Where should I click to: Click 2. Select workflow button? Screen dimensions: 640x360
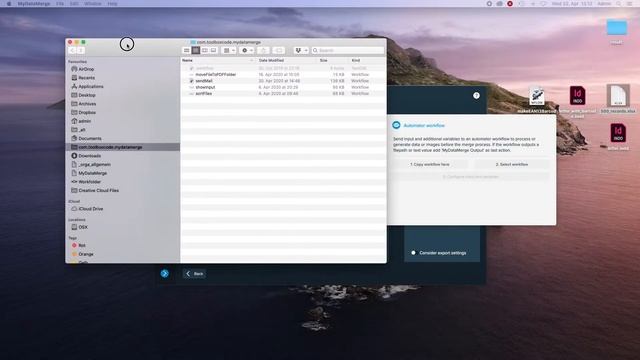tap(512, 164)
